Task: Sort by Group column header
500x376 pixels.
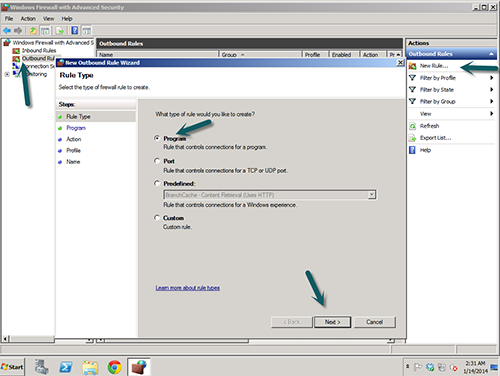Action: tap(260, 55)
